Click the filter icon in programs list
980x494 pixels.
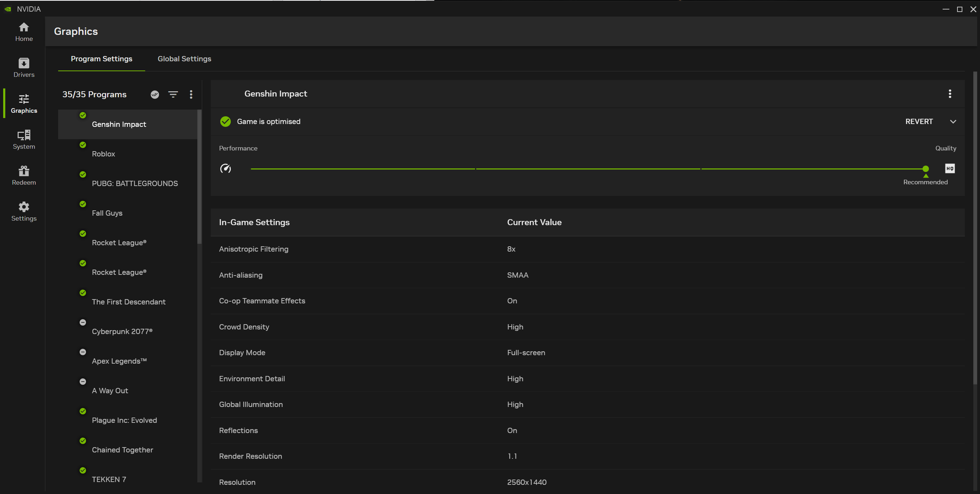[x=173, y=94]
